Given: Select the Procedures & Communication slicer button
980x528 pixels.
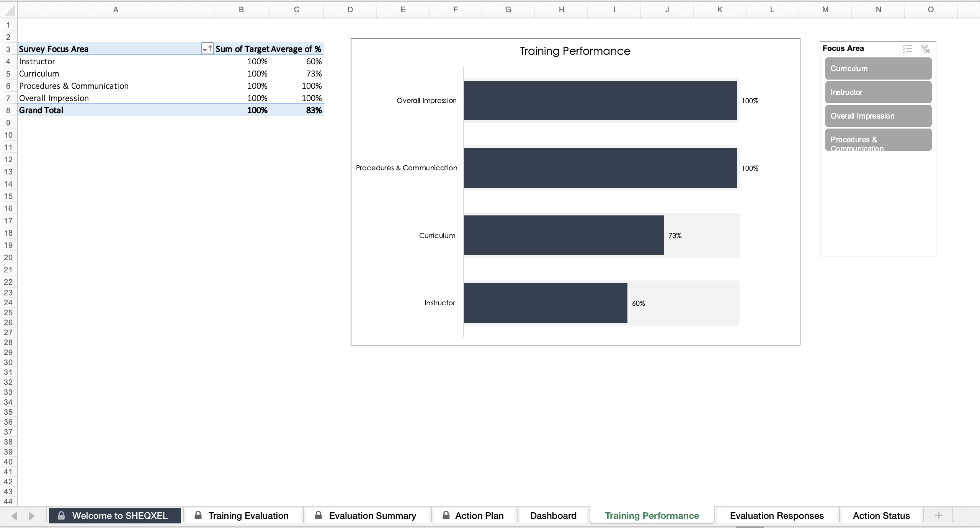Looking at the screenshot, I should pos(878,140).
